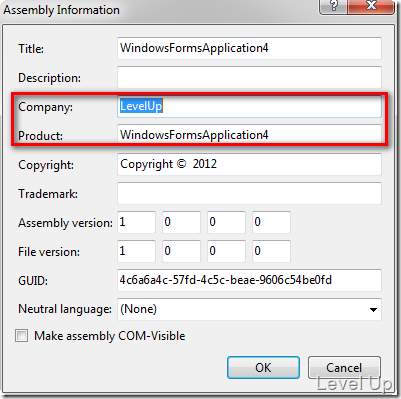Image resolution: width=401 pixels, height=399 pixels.
Task: Click the Title label text
Action: tap(31, 49)
